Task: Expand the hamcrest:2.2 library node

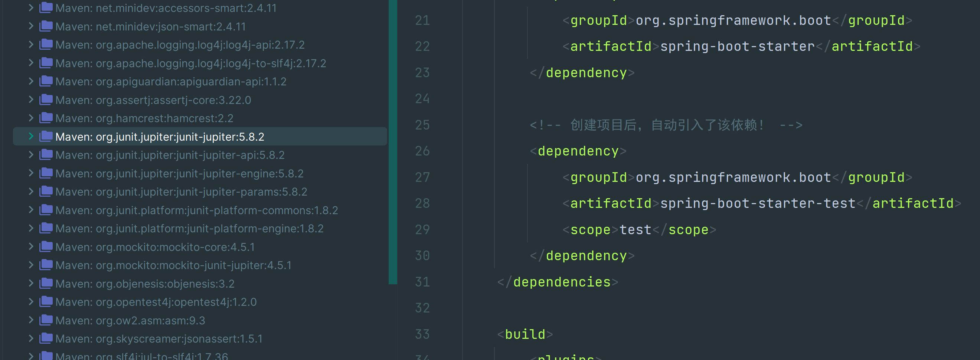Action: point(31,118)
